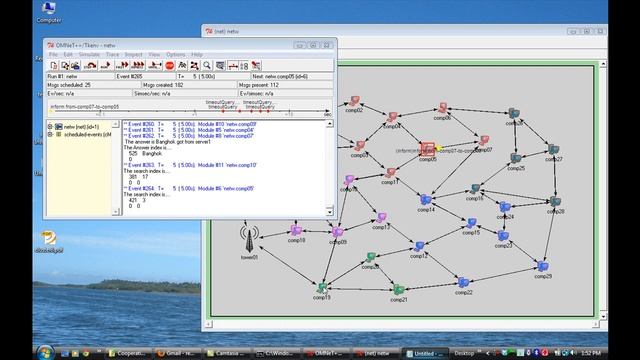Open the Windows Start button

click(x=45, y=352)
